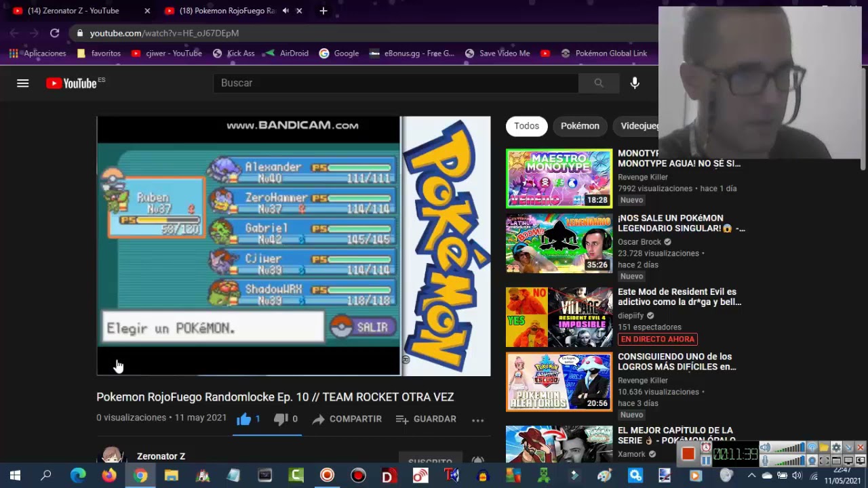Image resolution: width=868 pixels, height=488 pixels.
Task: Open more actions three-dot menu under video
Action: [x=478, y=420]
